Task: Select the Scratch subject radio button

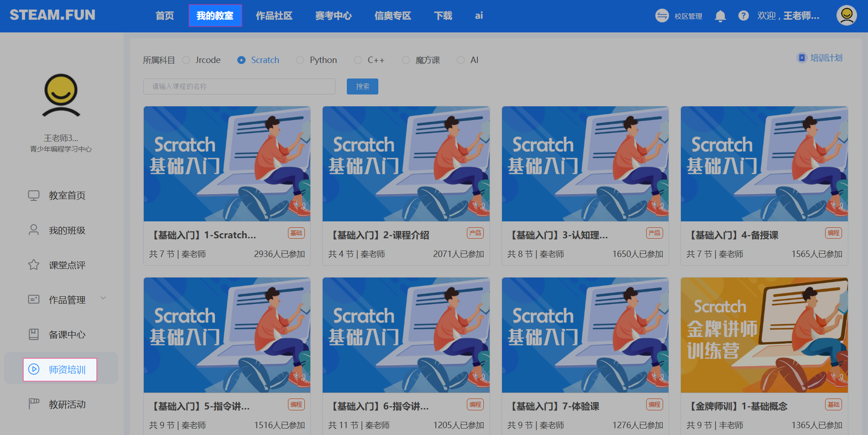Action: click(241, 60)
